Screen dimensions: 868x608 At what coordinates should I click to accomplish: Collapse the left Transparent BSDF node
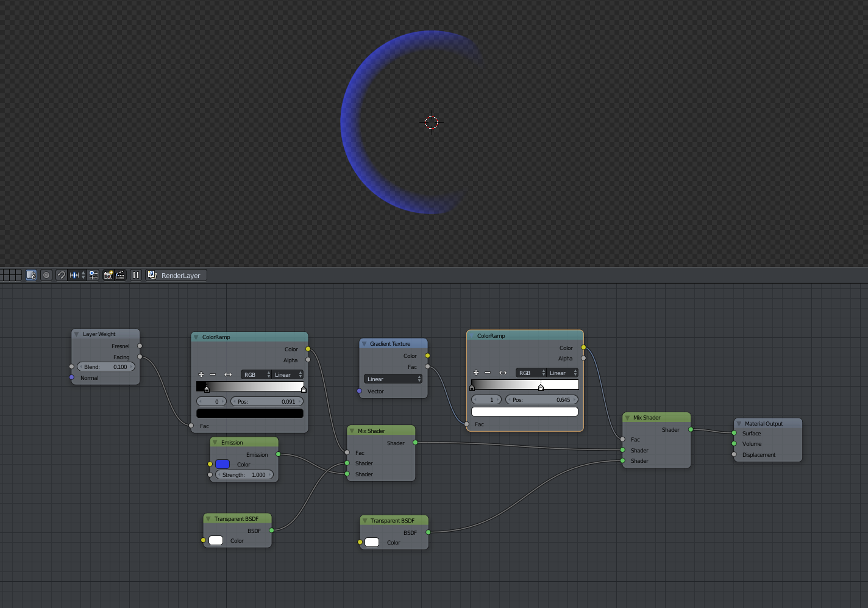click(x=208, y=519)
